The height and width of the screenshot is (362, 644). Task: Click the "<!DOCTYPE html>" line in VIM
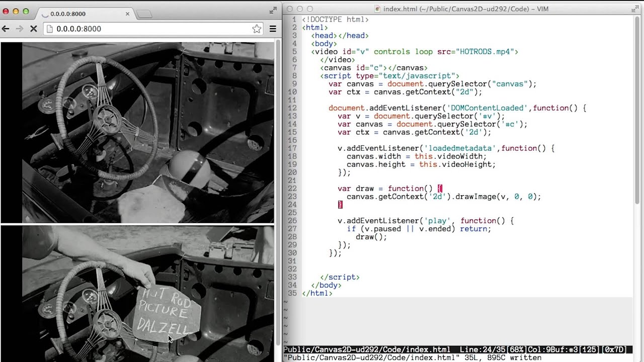[x=335, y=20]
